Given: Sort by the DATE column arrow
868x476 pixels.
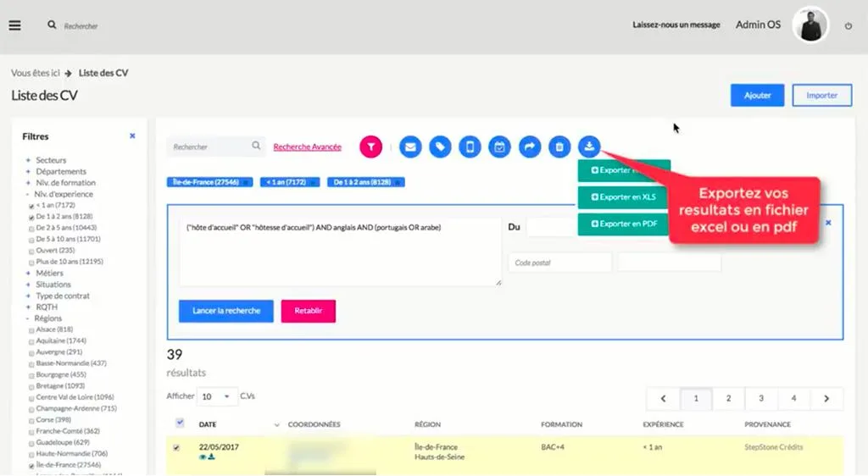Looking at the screenshot, I should tap(277, 425).
